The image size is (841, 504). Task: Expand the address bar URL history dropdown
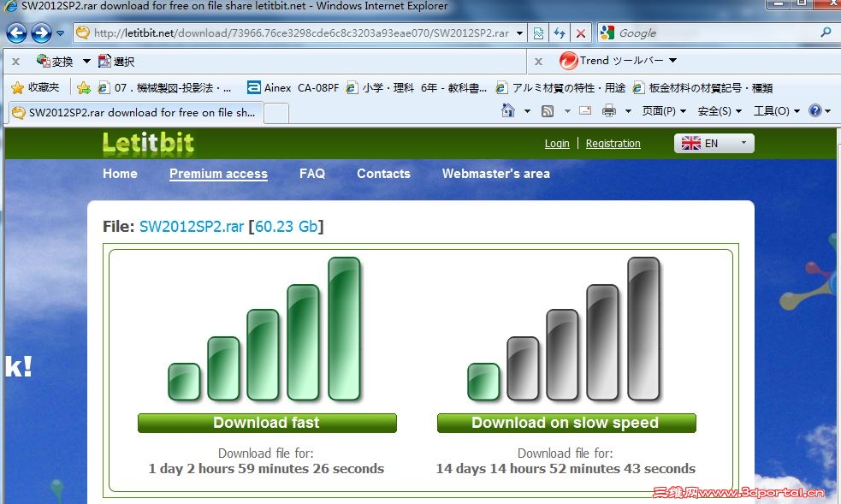click(519, 33)
